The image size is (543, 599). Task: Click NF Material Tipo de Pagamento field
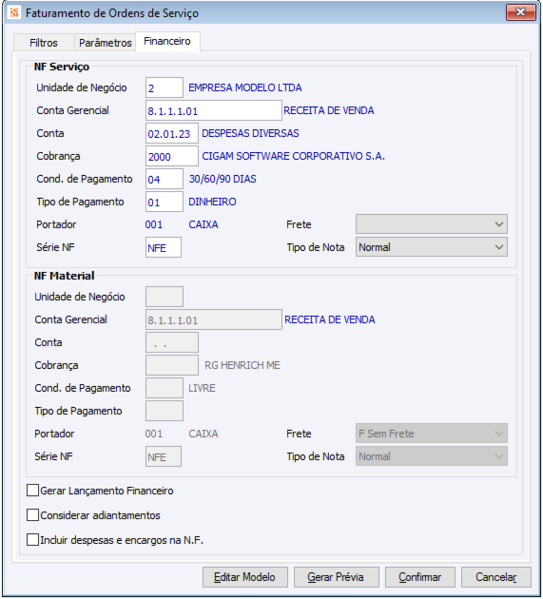[164, 411]
